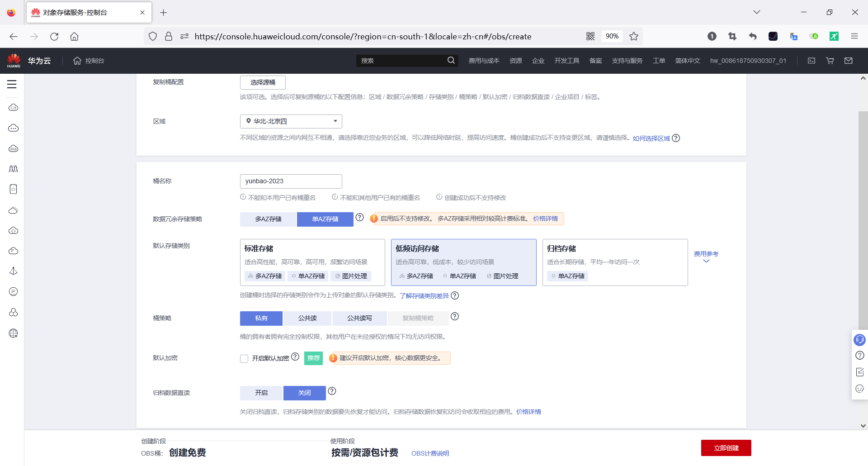The width and height of the screenshot is (868, 466).
Task: Click the search magnifier icon
Action: pyautogui.click(x=451, y=60)
